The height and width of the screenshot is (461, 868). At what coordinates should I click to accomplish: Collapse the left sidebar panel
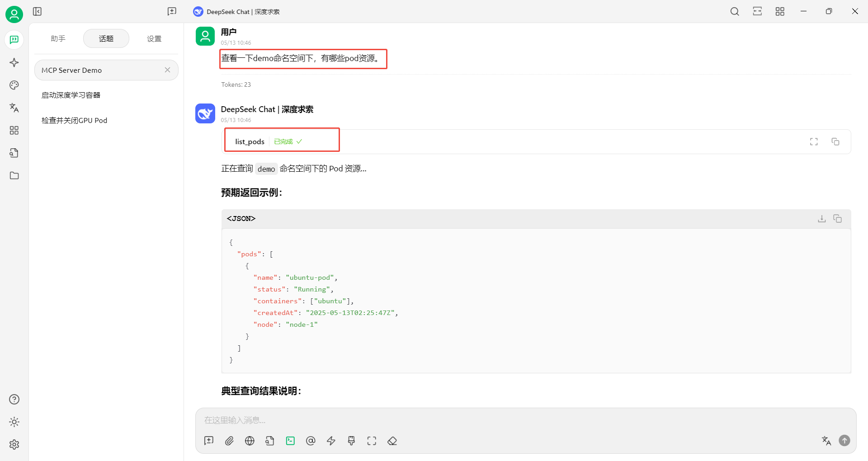point(37,11)
